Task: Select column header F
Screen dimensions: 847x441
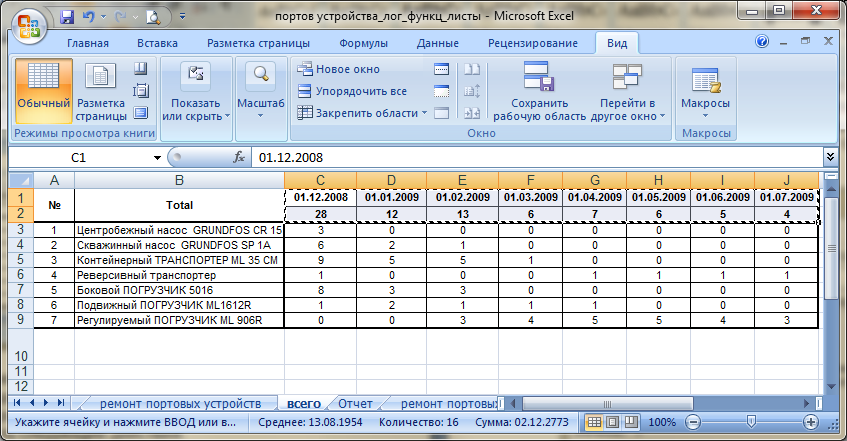Action: click(530, 180)
